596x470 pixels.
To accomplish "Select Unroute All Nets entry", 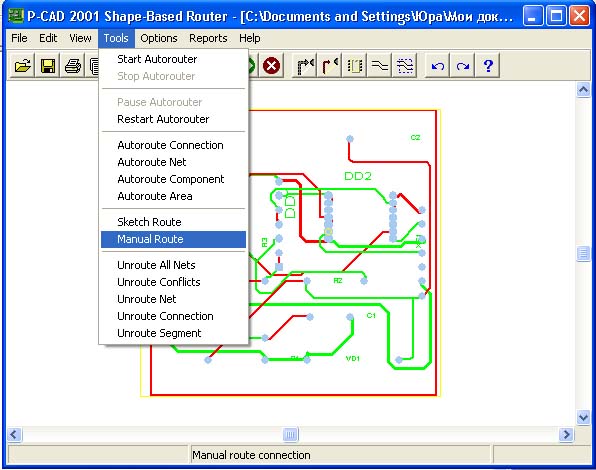I will pos(173,265).
